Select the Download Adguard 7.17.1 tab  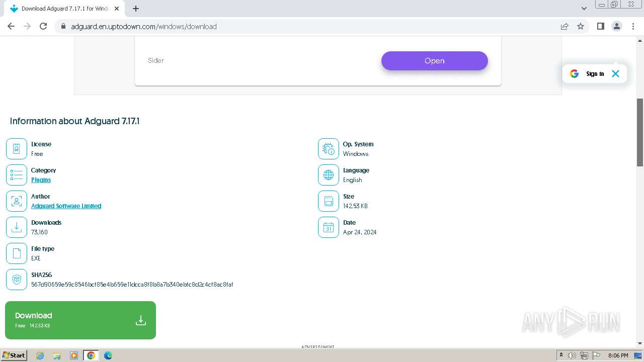click(x=64, y=9)
